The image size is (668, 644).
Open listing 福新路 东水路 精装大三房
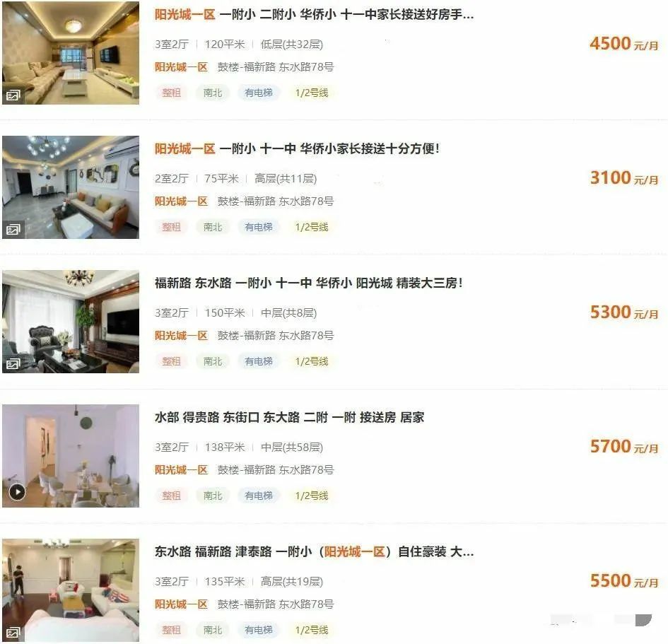tap(308, 283)
